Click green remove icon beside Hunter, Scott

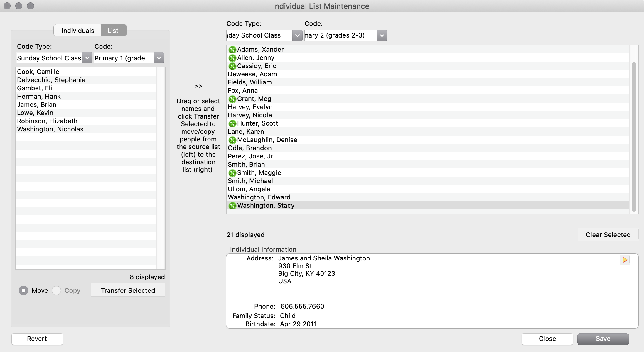point(232,123)
